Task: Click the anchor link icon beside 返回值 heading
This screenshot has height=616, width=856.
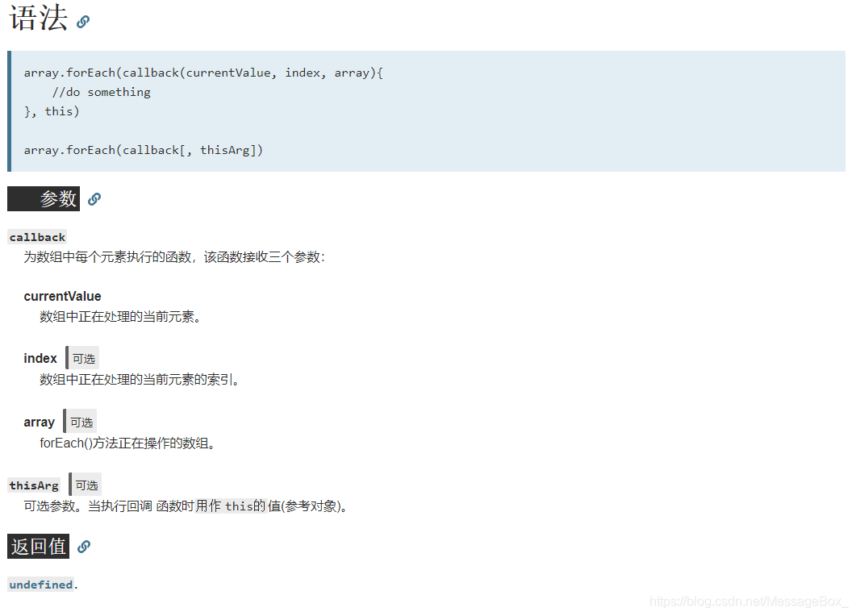Action: (83, 546)
